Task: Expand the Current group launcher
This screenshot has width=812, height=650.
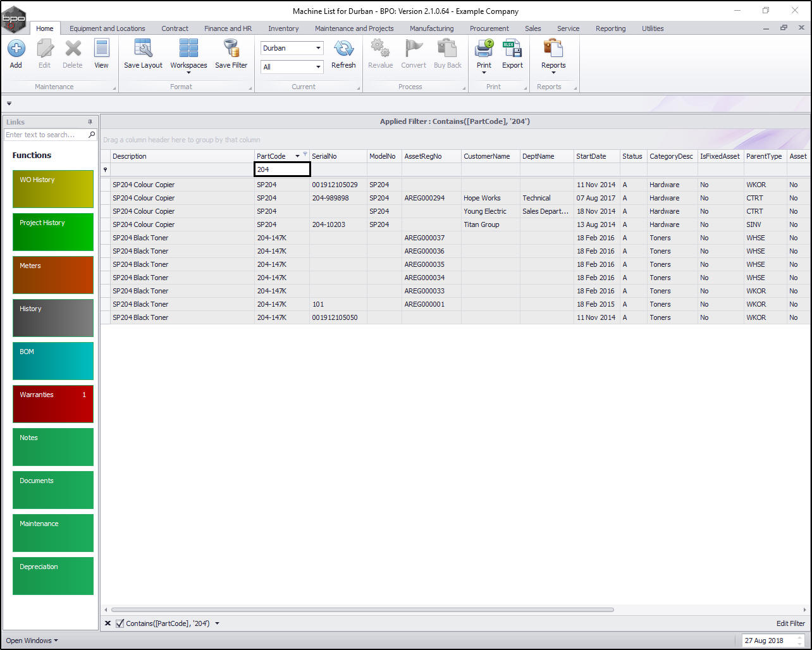Action: [359, 89]
